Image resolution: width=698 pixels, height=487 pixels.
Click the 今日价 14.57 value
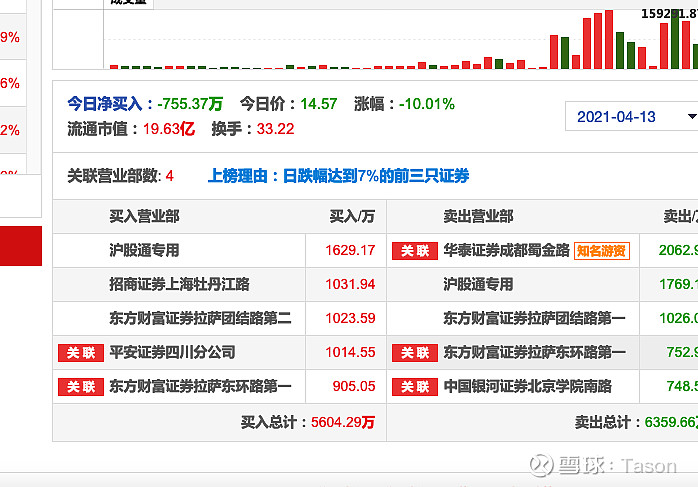click(319, 104)
